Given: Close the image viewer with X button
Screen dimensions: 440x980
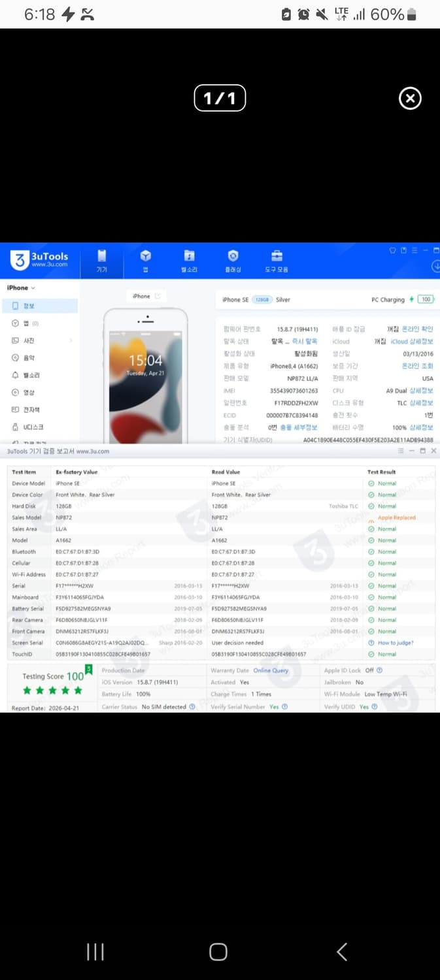Looking at the screenshot, I should pyautogui.click(x=410, y=99).
